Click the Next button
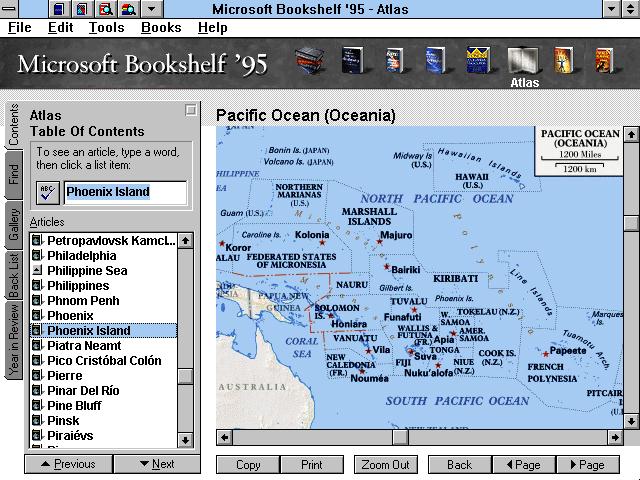The width and height of the screenshot is (640, 480). coord(157,464)
